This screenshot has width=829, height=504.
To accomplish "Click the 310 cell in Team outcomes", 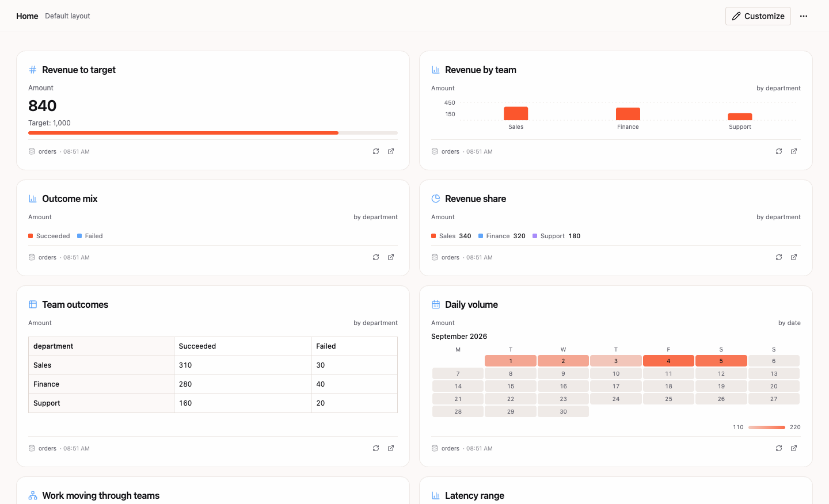I will click(x=242, y=365).
